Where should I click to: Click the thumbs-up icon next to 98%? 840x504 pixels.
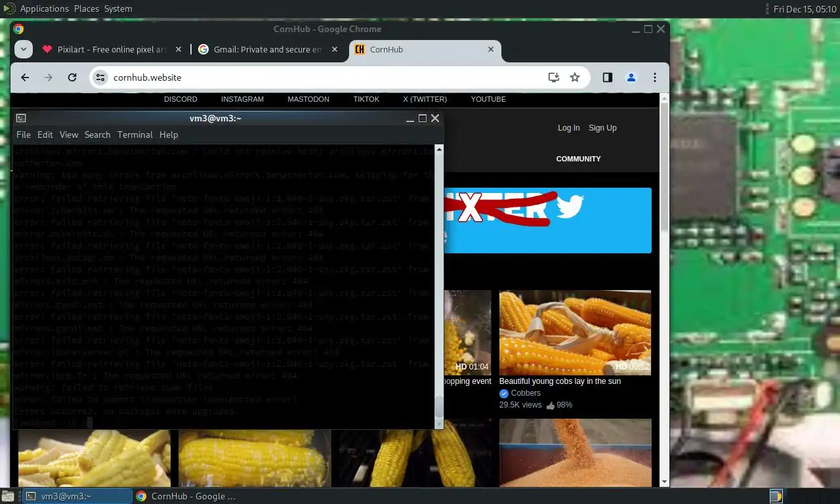pos(550,406)
